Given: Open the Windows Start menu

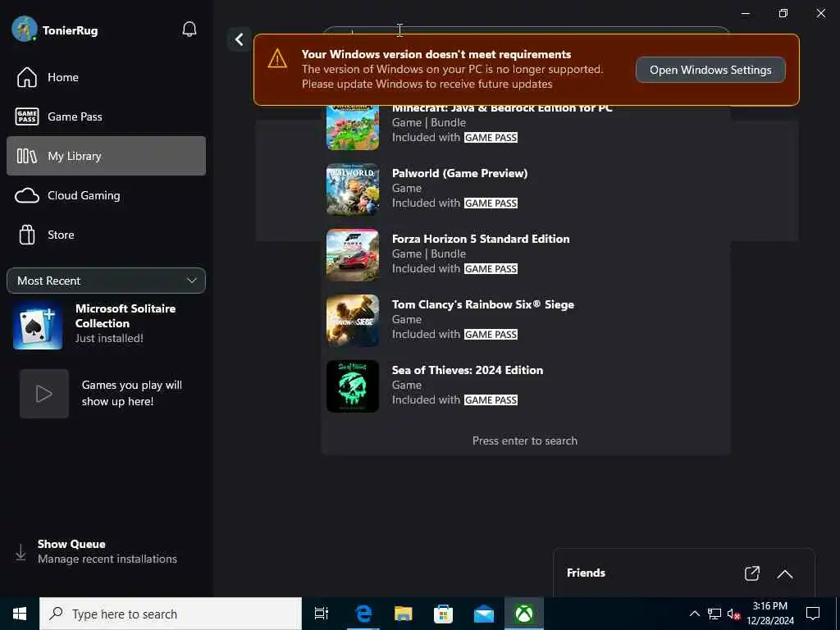Looking at the screenshot, I should click(x=20, y=614).
